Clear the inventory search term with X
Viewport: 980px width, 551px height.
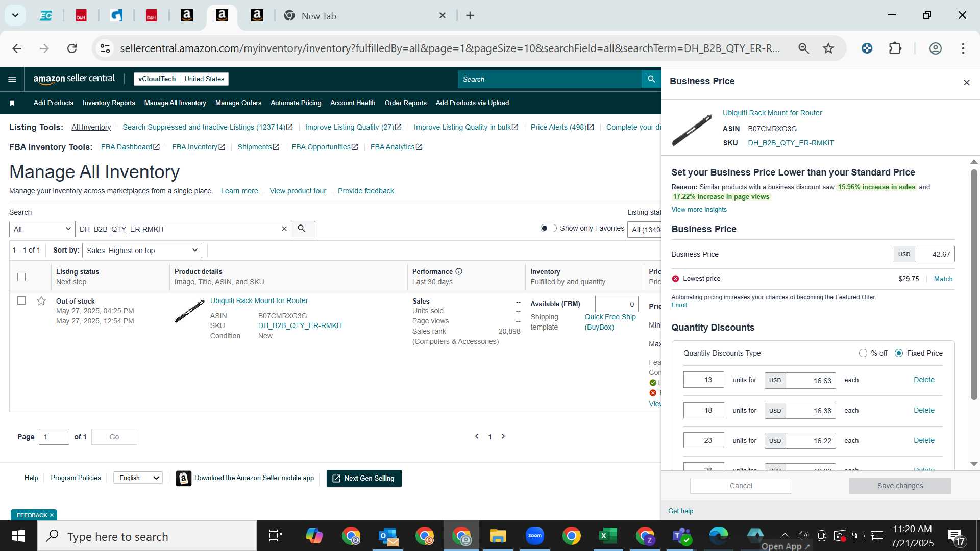pos(284,229)
